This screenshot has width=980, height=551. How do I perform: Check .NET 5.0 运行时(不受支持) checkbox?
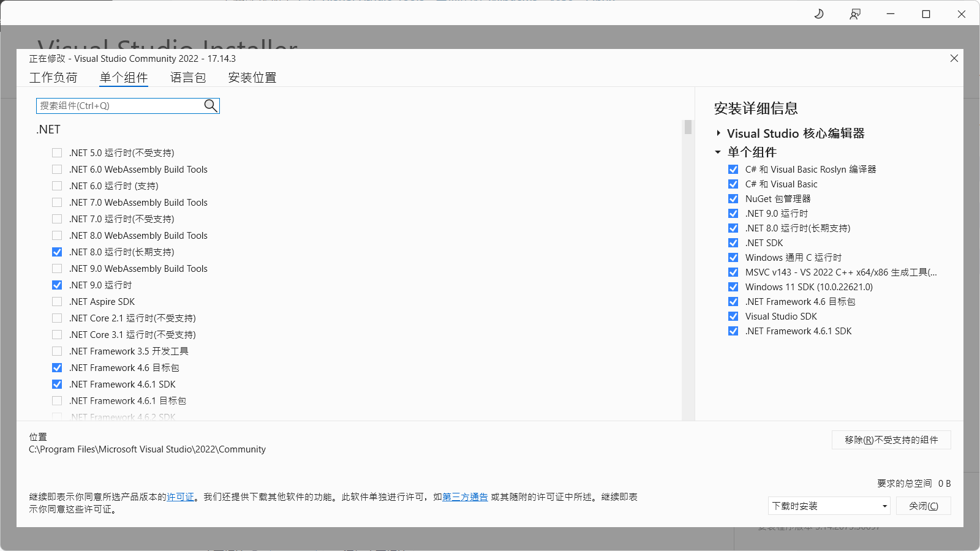57,152
